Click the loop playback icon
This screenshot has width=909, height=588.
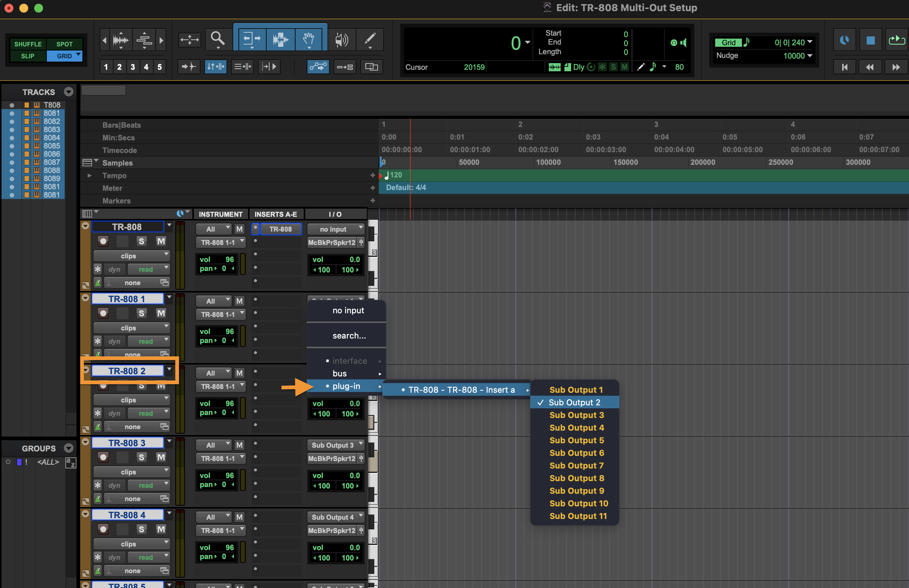tap(896, 40)
